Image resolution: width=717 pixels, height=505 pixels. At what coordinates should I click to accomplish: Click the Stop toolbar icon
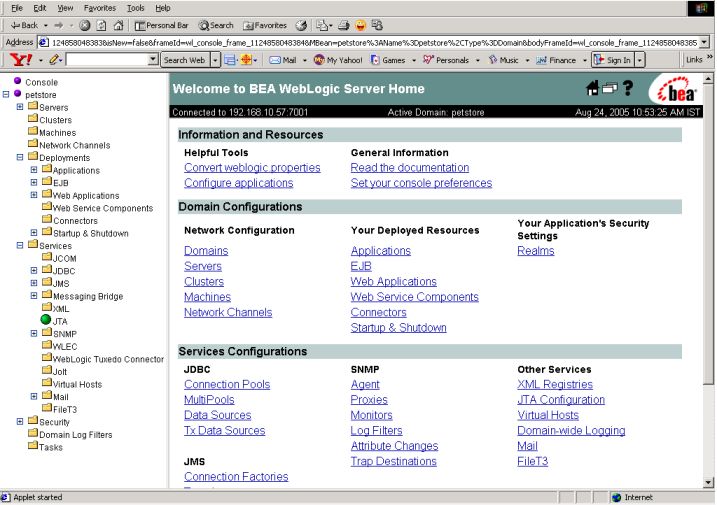tap(85, 25)
